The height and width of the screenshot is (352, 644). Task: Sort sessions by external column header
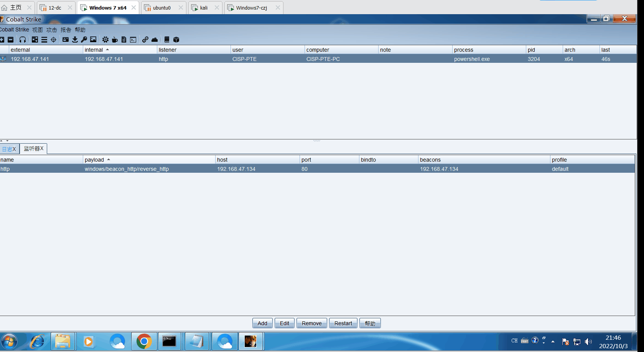pyautogui.click(x=46, y=50)
